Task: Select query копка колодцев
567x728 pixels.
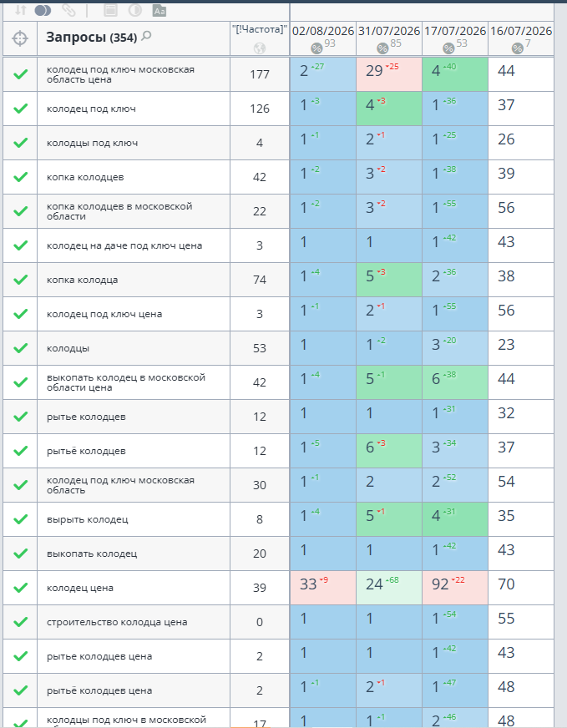Action: [85, 177]
